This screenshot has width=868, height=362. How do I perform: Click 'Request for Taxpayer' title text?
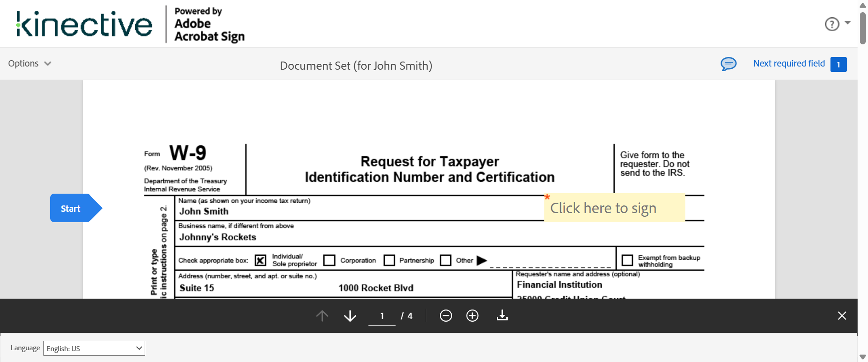click(x=430, y=162)
